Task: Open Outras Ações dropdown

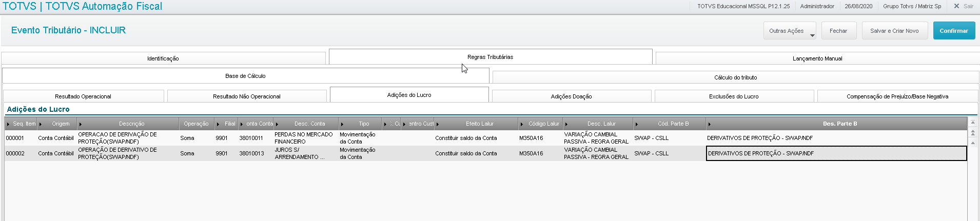Action: click(x=790, y=31)
